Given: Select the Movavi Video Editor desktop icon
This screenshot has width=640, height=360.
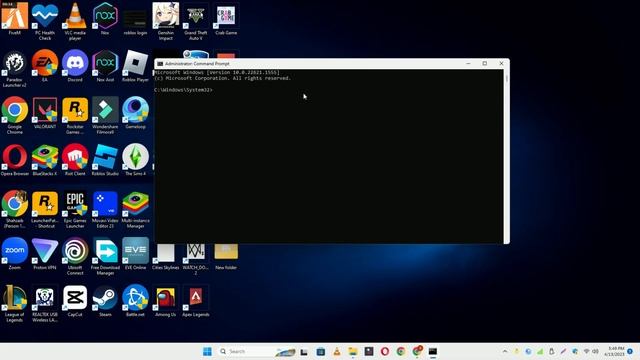Looking at the screenshot, I should 105,210.
